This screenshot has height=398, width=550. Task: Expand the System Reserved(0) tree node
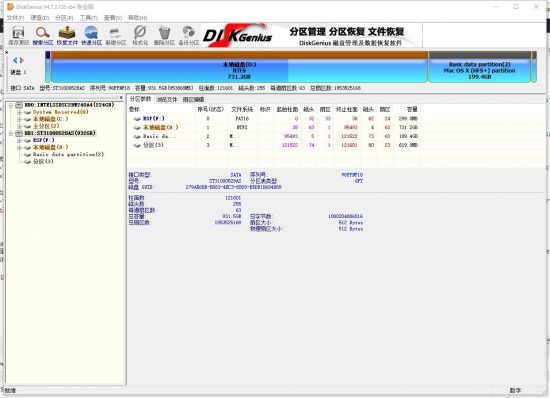pos(19,112)
